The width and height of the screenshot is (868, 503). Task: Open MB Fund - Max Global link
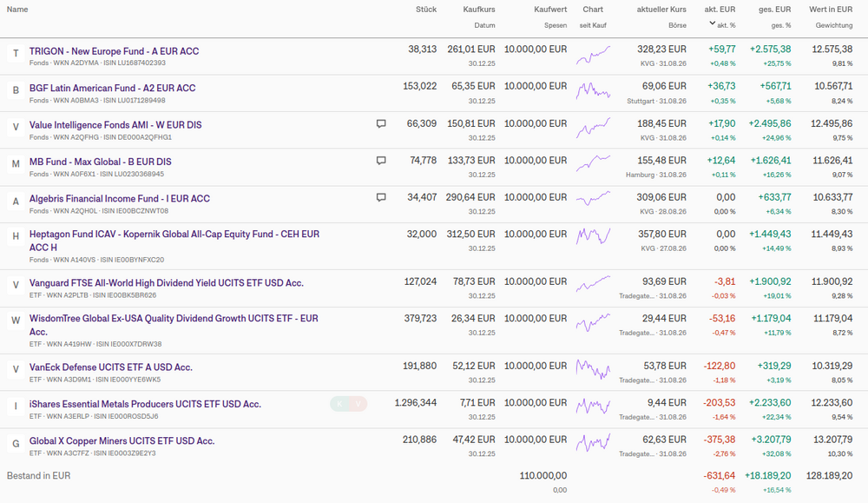[100, 162]
